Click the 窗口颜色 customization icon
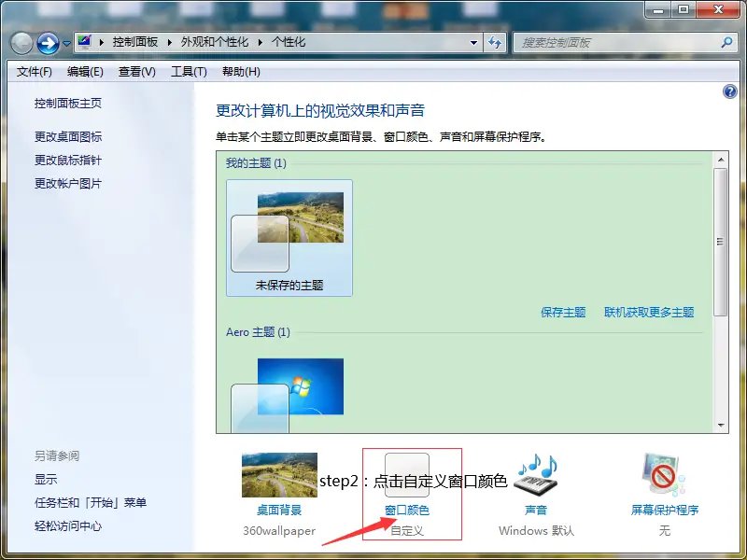Viewport: 747px width, 560px height. point(409,474)
